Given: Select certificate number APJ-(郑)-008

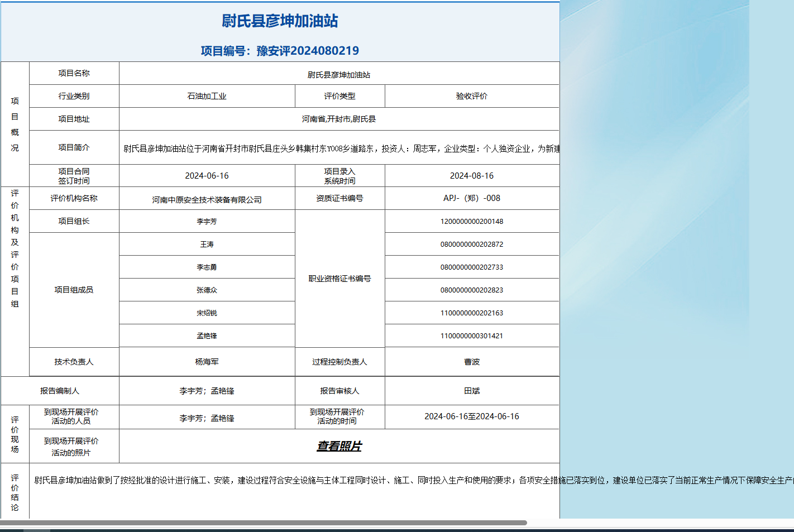Looking at the screenshot, I should [x=472, y=198].
